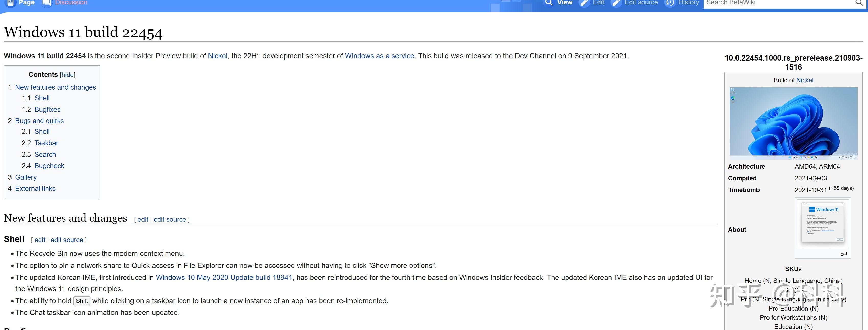Viewport: 868px width, 330px height.
Task: Jump to Bugfixes section in contents
Action: pos(47,109)
